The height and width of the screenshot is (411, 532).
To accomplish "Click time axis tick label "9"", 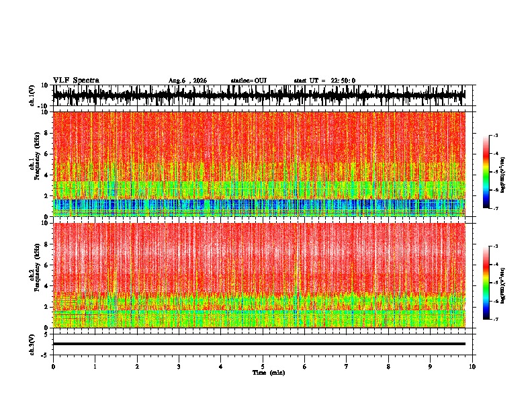I will pyautogui.click(x=430, y=367).
